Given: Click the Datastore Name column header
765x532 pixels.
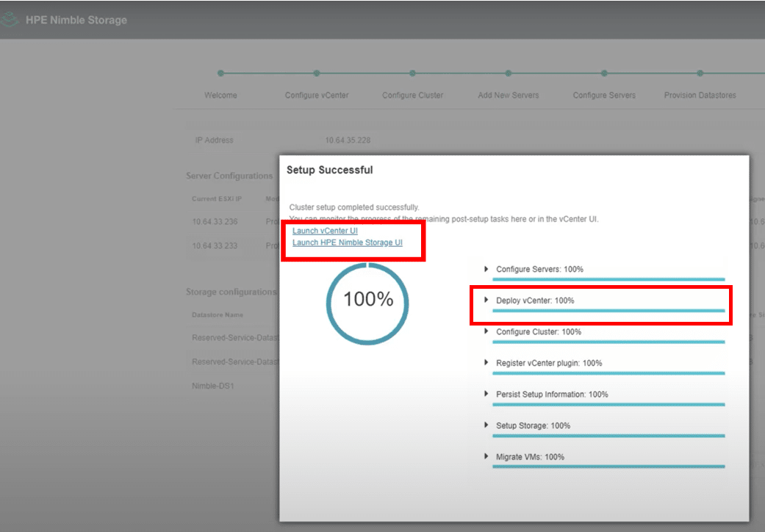Looking at the screenshot, I should (x=218, y=315).
